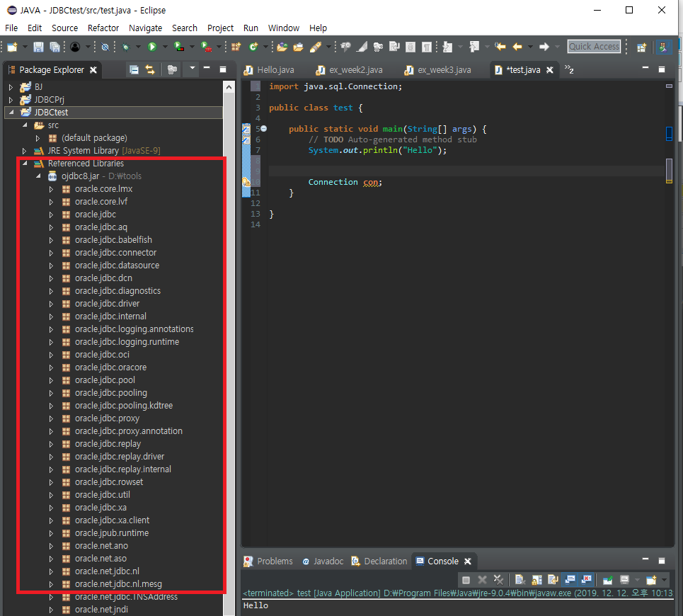The image size is (683, 616).
Task: Open the Run button dropdown arrow
Action: point(165,47)
